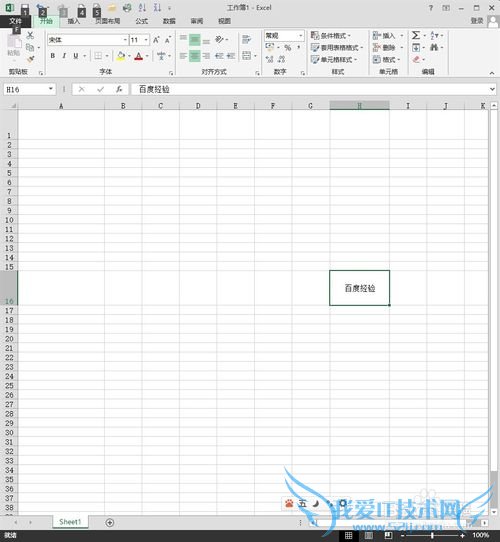Click the Merge and Center icon
Image resolution: width=500 pixels, height=542 pixels.
pyautogui.click(x=247, y=56)
